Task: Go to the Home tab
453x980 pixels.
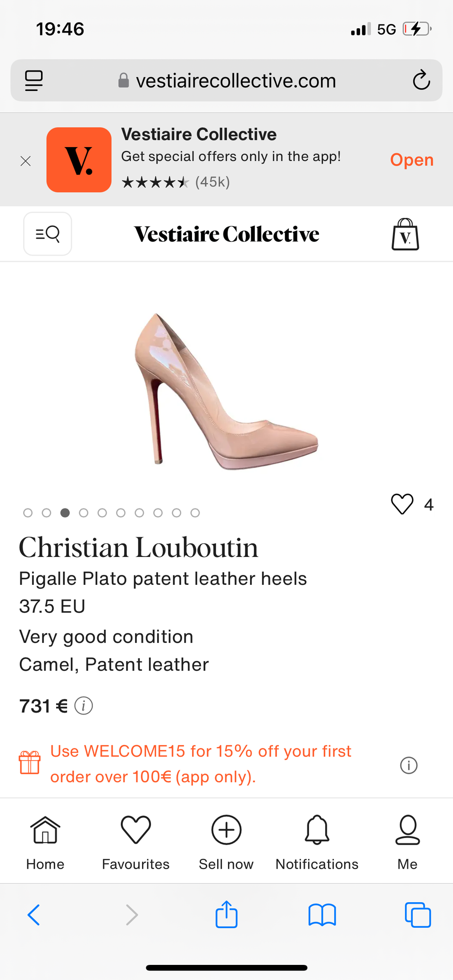Action: click(x=45, y=842)
